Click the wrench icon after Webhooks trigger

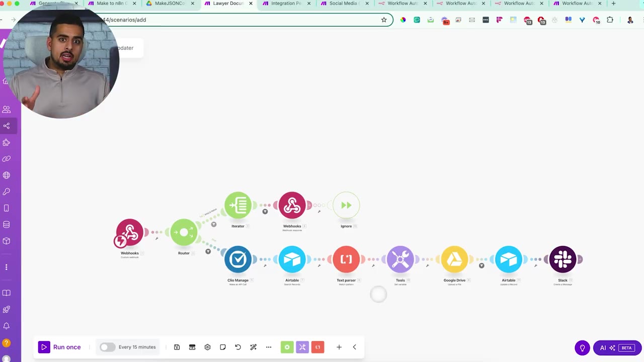(x=157, y=238)
